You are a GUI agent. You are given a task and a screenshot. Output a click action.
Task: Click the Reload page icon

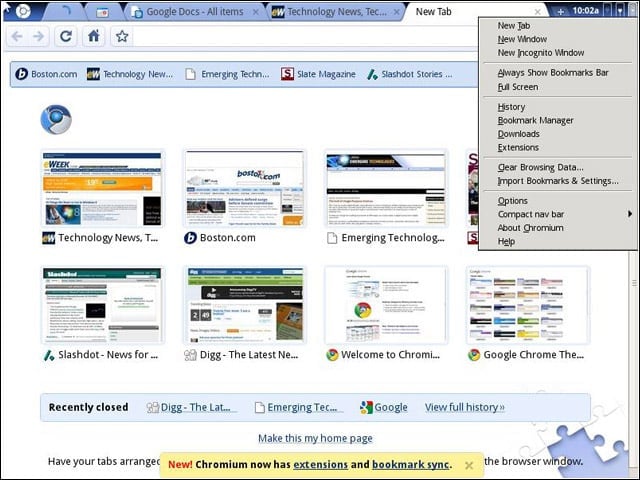(x=66, y=37)
